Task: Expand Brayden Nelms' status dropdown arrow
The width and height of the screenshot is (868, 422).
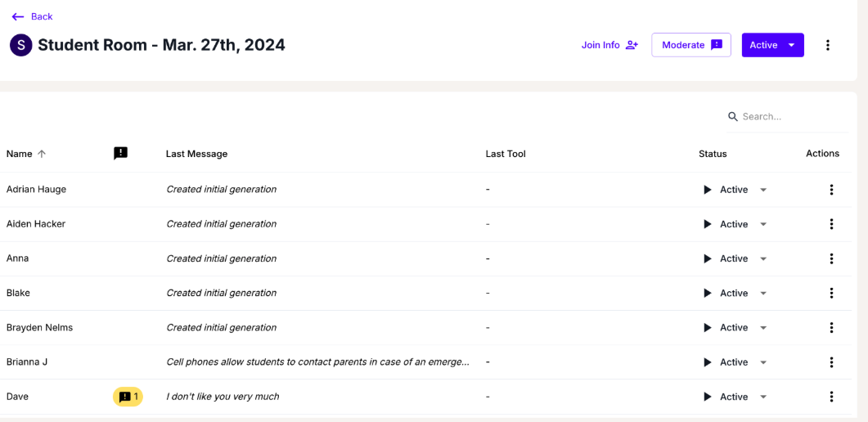Action: (x=763, y=328)
